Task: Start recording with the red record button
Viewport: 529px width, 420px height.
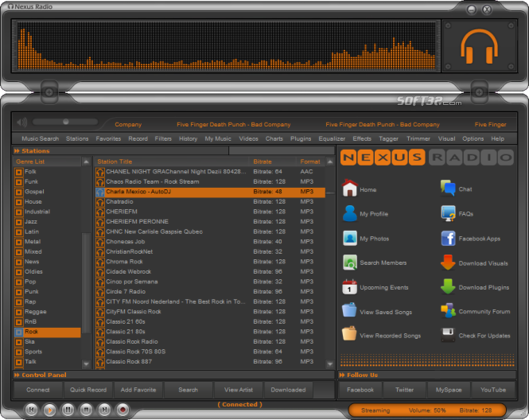Action: pos(123,410)
